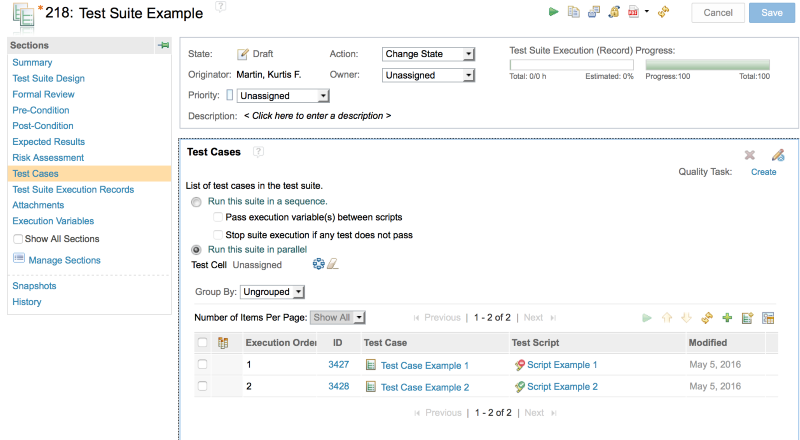This screenshot has height=440, width=800.
Task: Open test case ID 3427 link
Action: (x=338, y=364)
